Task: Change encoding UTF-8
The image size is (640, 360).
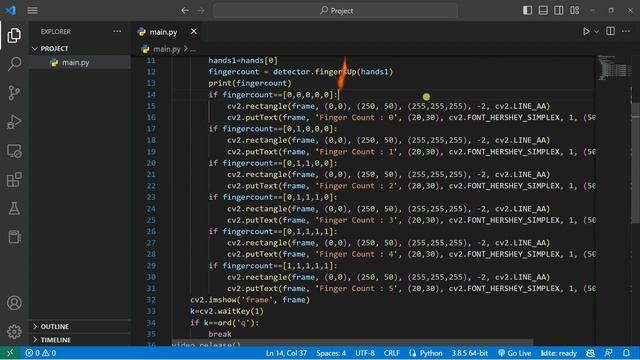Action: point(364,353)
